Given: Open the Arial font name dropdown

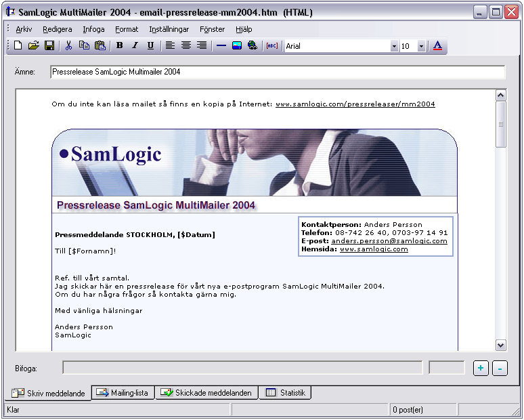Looking at the screenshot, I should [x=394, y=46].
